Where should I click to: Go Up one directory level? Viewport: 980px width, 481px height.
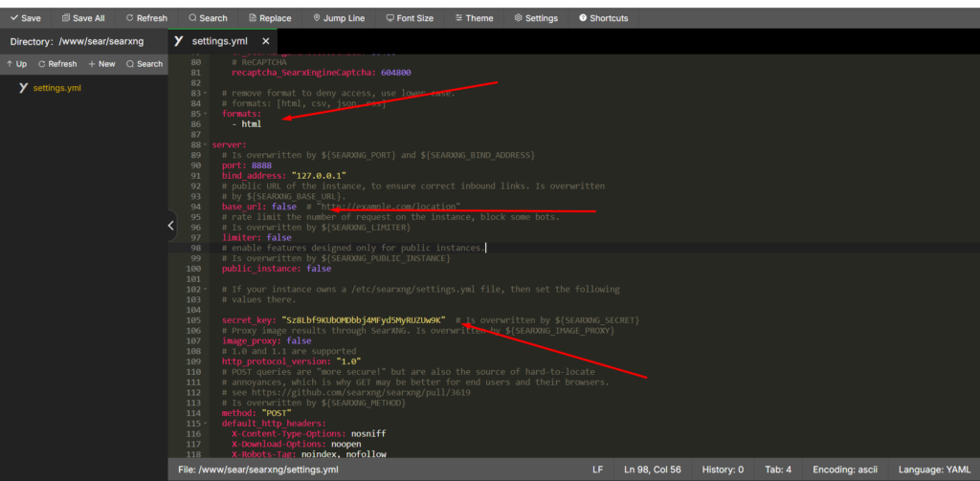(x=16, y=64)
